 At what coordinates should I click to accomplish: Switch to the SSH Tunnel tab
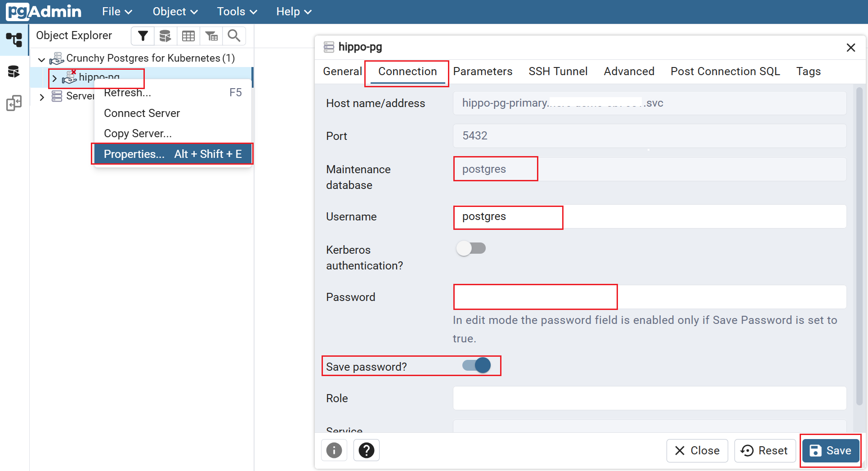coord(558,72)
